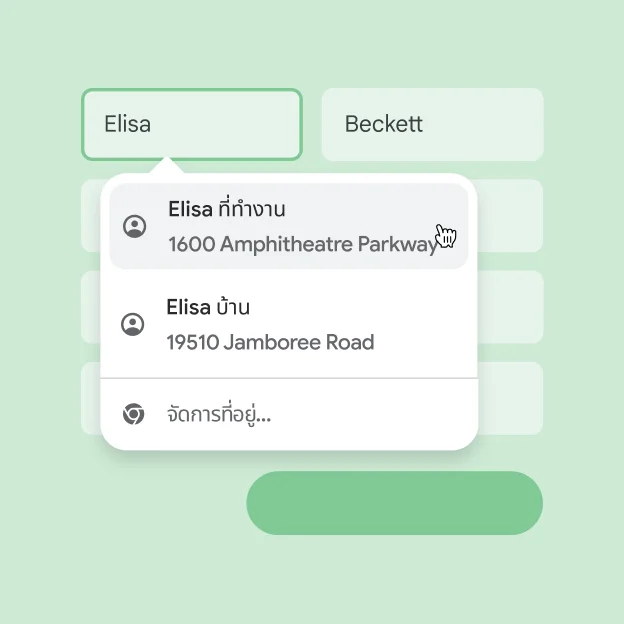Click right-column empty field beside 1600 Amphitheatre Parkway
This screenshot has width=624, height=624.
click(x=512, y=215)
